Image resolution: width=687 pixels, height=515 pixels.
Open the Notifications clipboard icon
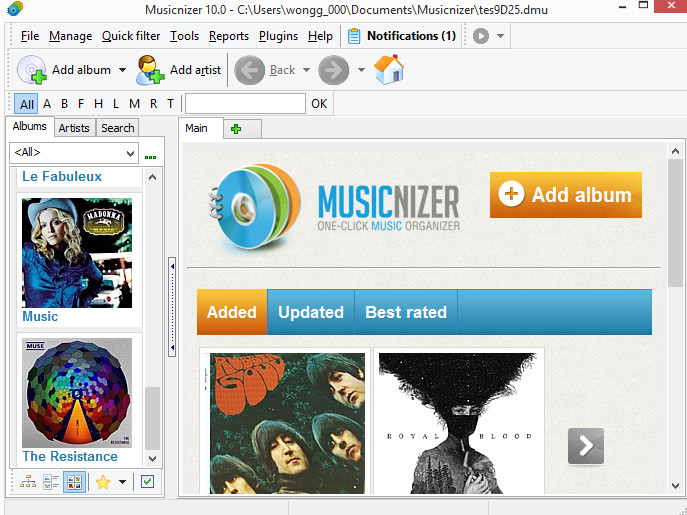coord(354,36)
